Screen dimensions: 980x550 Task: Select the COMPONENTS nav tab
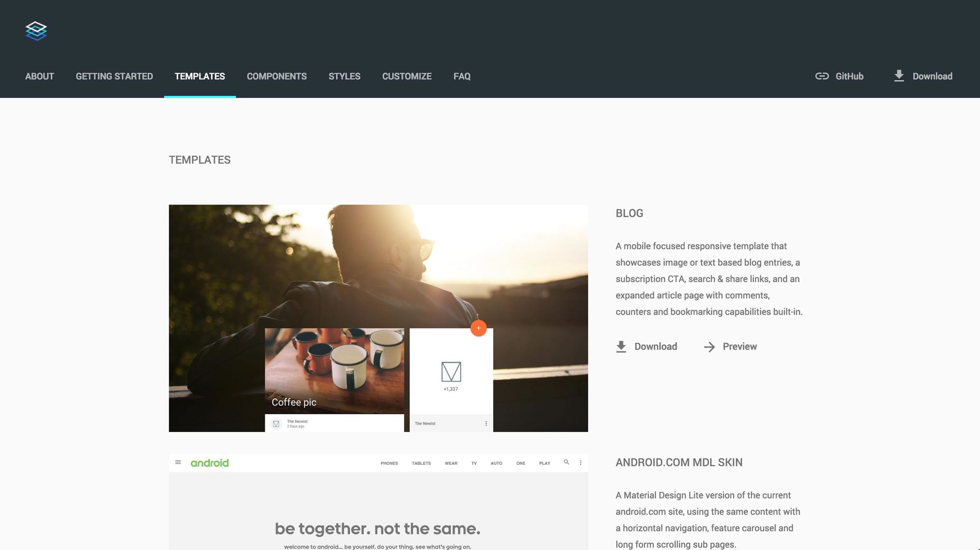click(277, 76)
